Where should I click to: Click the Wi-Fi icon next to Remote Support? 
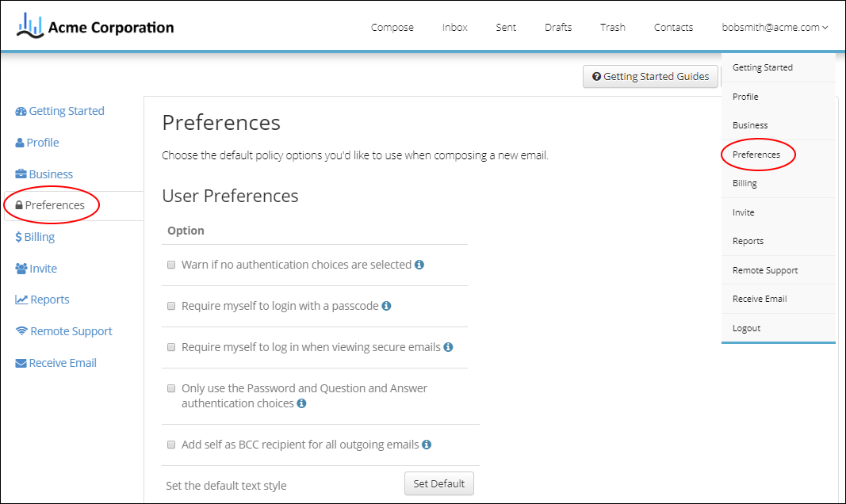[21, 330]
